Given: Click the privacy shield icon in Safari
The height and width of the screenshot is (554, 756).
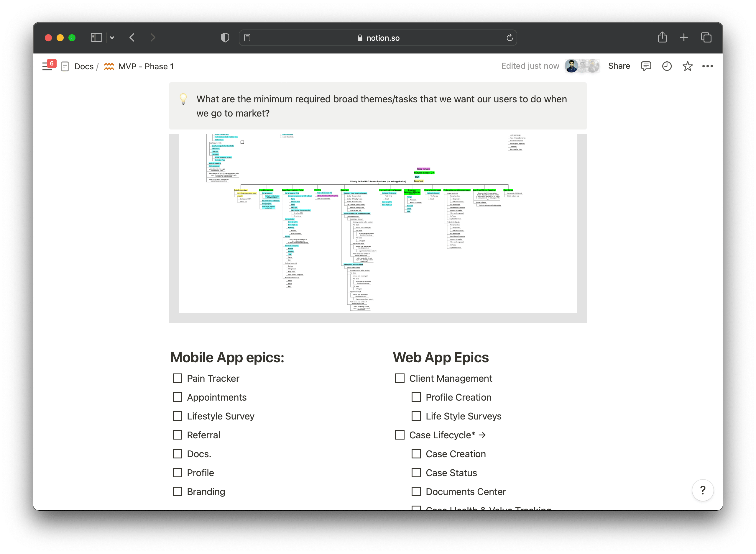Looking at the screenshot, I should click(x=225, y=37).
